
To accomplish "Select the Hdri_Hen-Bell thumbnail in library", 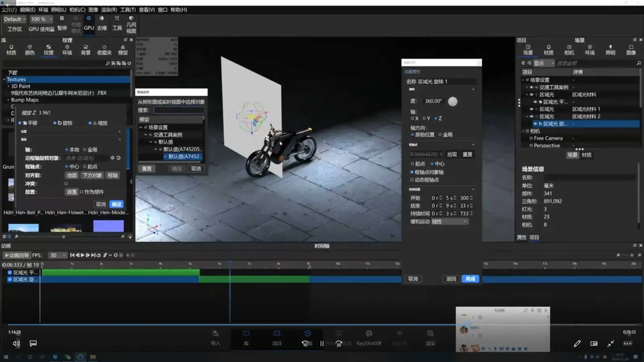I will click(22, 226).
